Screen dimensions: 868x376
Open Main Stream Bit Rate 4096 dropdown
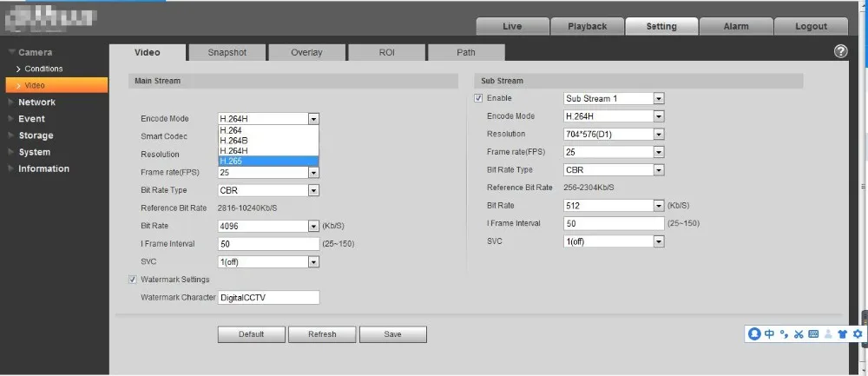point(313,226)
